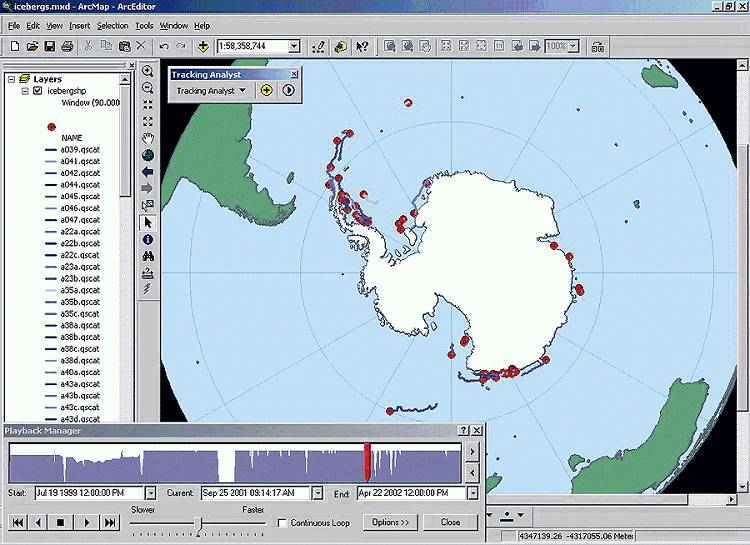
Task: Open Playback Manager help question button
Action: [x=463, y=431]
